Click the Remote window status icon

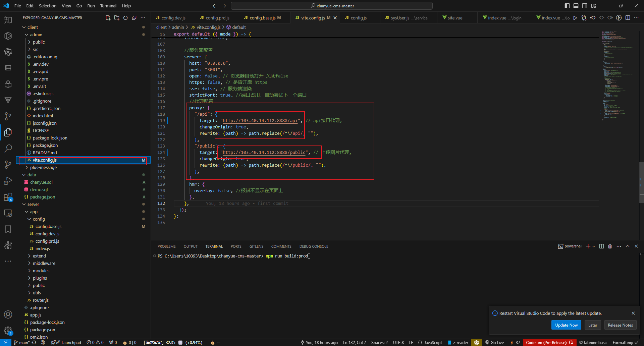(6, 342)
